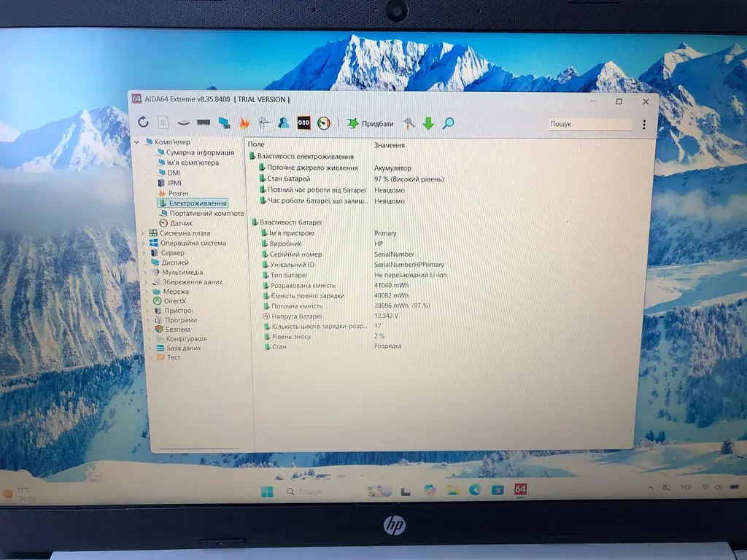
Task: Expand the DirectX node
Action: pyautogui.click(x=147, y=301)
